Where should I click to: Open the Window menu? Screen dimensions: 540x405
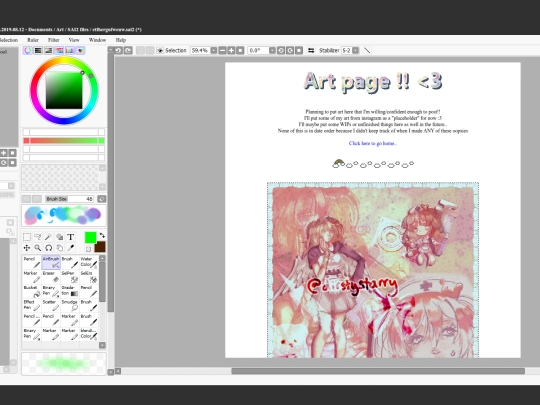pyautogui.click(x=97, y=40)
